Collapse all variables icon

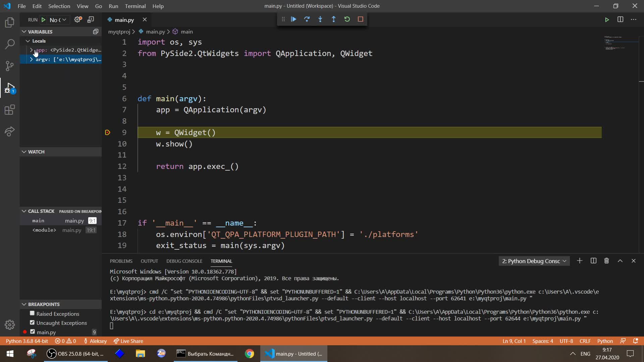pos(96,32)
